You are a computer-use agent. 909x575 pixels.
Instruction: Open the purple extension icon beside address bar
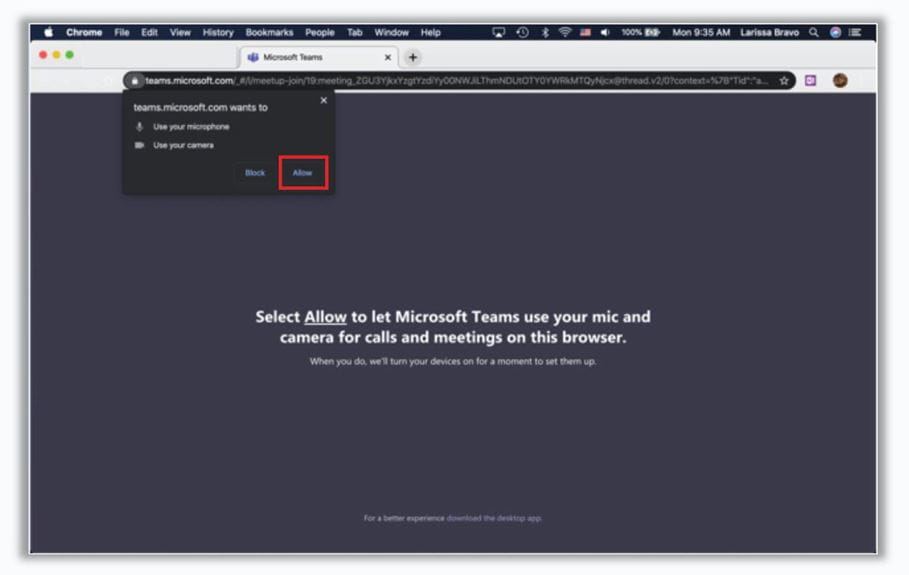point(810,81)
